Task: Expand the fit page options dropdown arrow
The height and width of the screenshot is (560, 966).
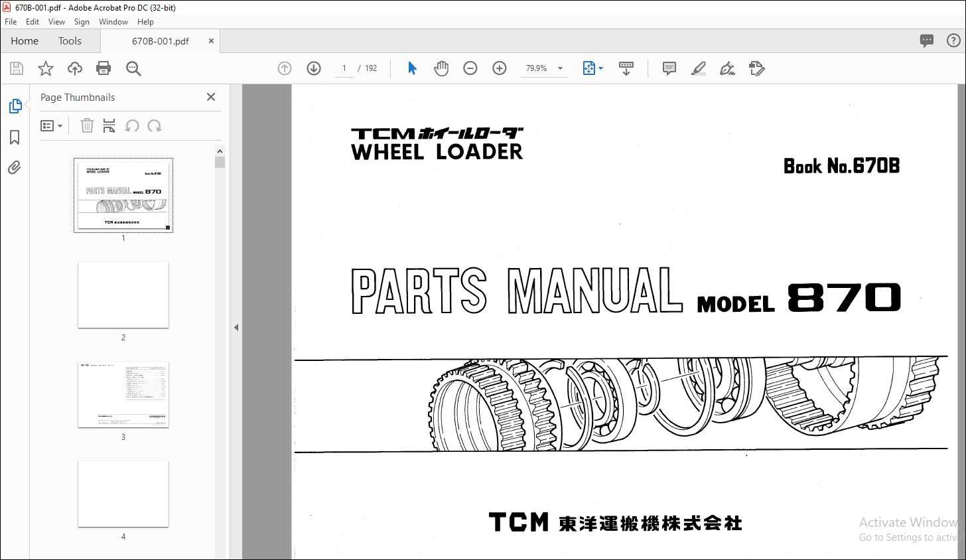Action: pyautogui.click(x=601, y=68)
